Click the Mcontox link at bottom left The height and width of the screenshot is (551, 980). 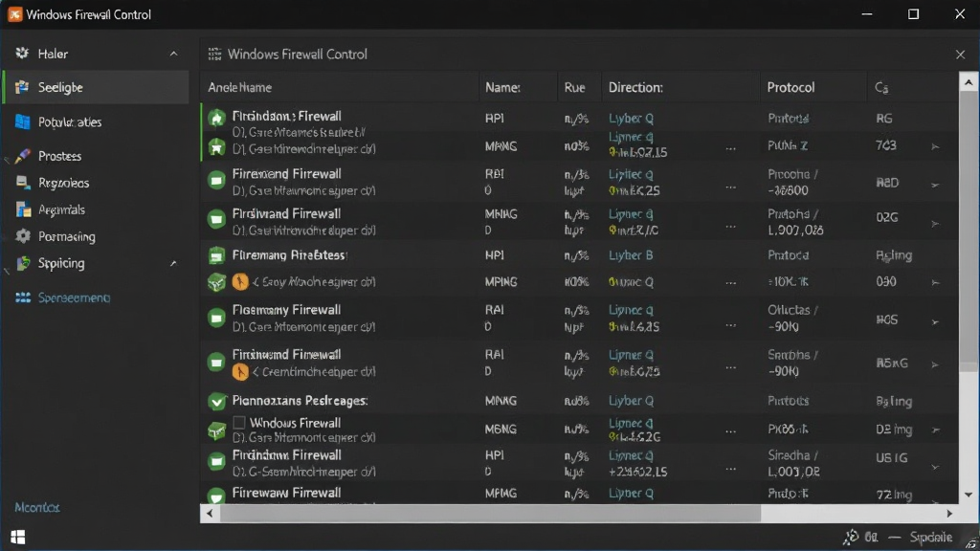tap(37, 507)
